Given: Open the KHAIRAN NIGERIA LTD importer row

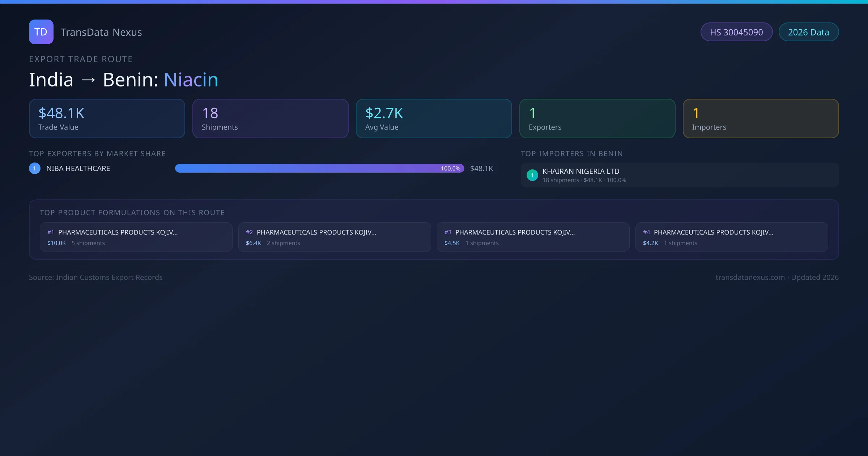Looking at the screenshot, I should click(x=679, y=175).
